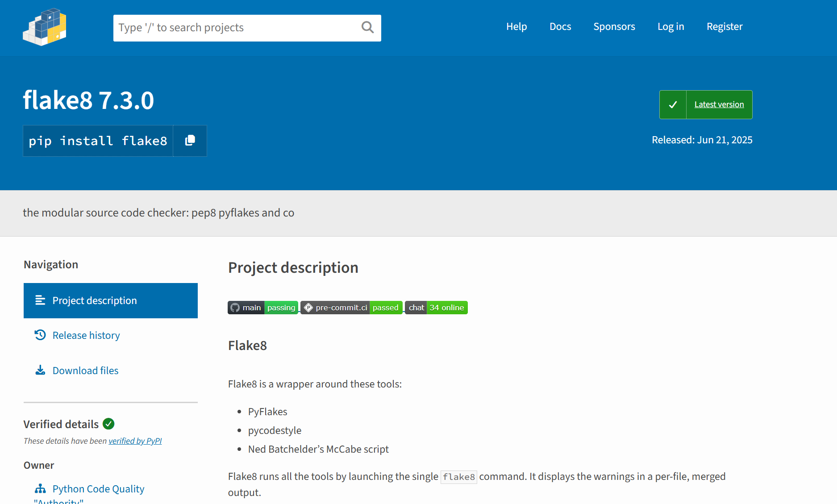Open the Docs page from header
This screenshot has width=837, height=504.
560,27
